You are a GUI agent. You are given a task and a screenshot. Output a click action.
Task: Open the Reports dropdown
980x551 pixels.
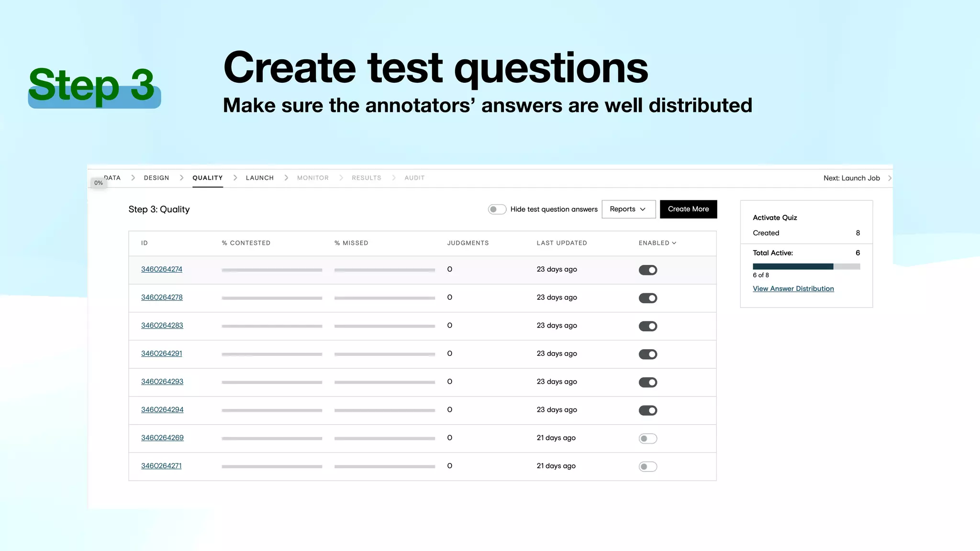pos(628,209)
